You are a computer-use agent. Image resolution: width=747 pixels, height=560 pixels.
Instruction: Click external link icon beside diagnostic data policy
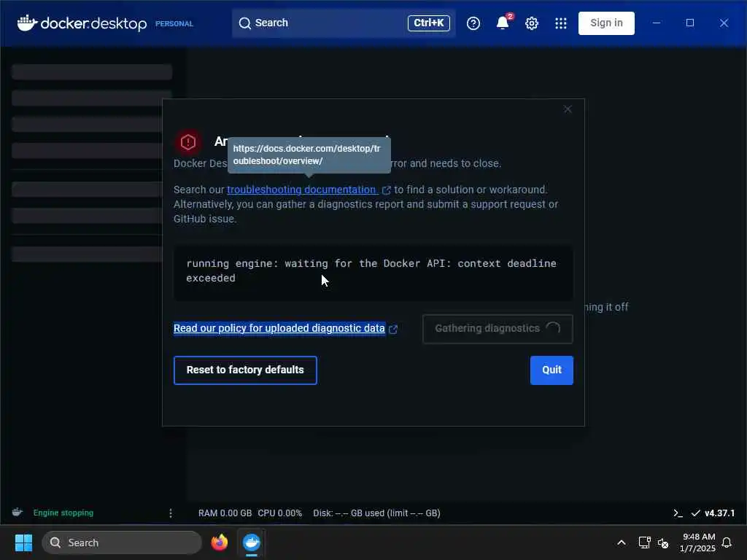click(x=393, y=329)
